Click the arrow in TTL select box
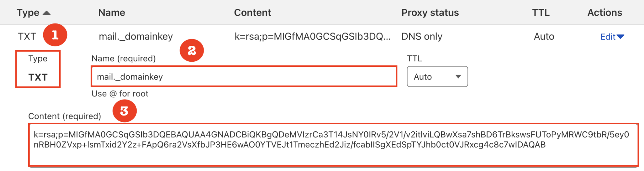Screen dimensions: 644x171 pyautogui.click(x=458, y=77)
